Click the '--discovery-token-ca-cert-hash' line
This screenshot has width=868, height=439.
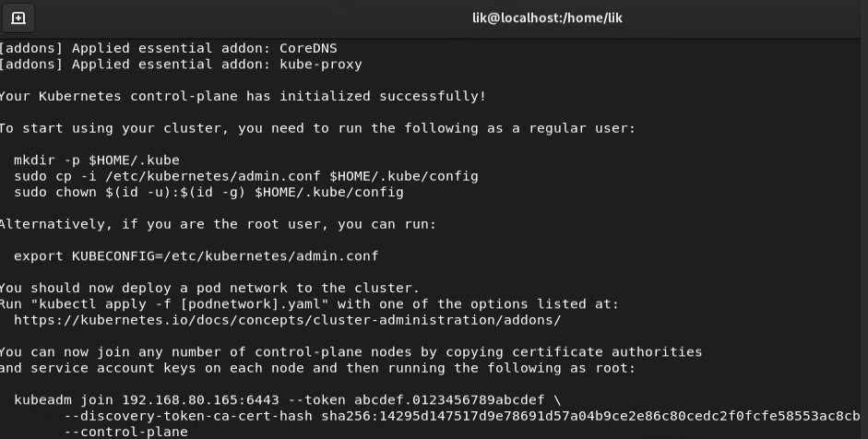[x=462, y=416]
